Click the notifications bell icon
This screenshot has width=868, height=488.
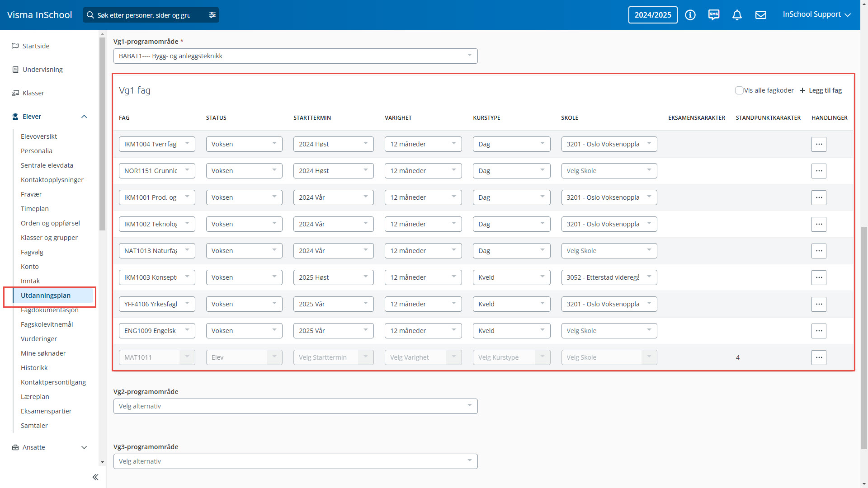[x=737, y=15]
